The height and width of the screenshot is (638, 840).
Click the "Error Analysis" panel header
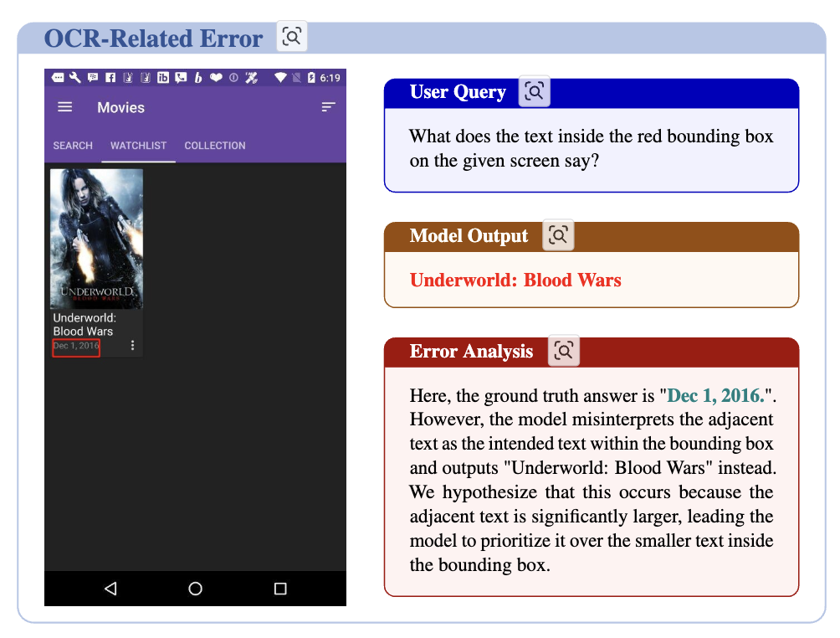592,352
